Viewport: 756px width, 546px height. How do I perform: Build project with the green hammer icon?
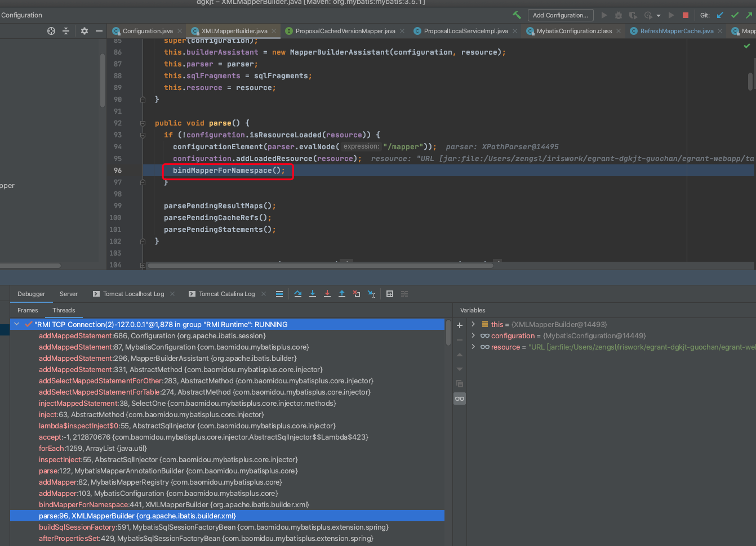coord(517,15)
